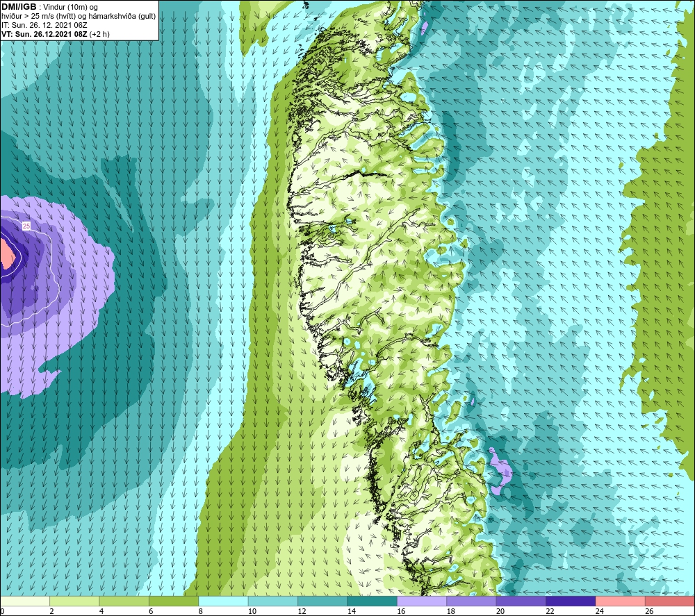Click the dark indigo 22–24 m/s legend swatch
The image size is (695, 616).
571,601
